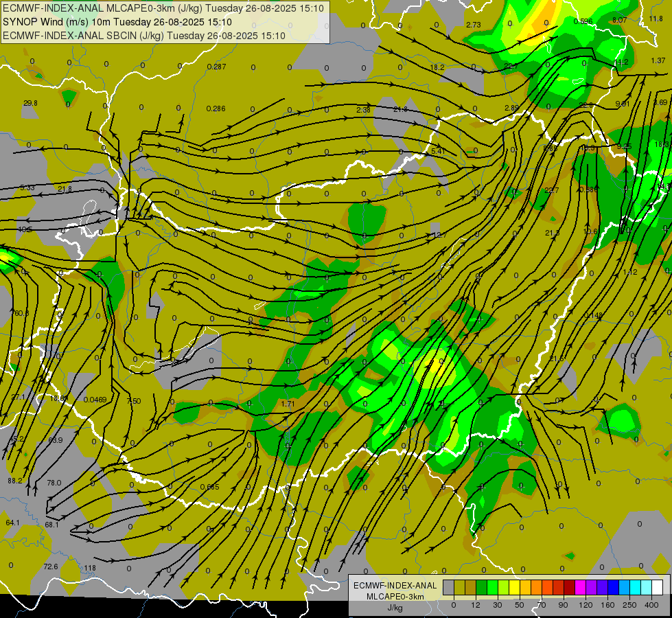Click legend scale label 50
This screenshot has height=618, width=672.
519,605
